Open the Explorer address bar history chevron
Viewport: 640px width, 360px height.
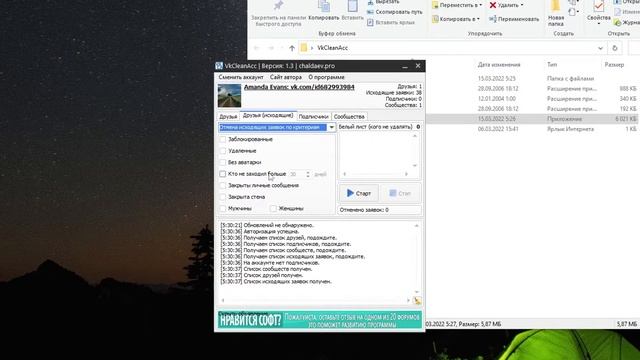(600, 48)
